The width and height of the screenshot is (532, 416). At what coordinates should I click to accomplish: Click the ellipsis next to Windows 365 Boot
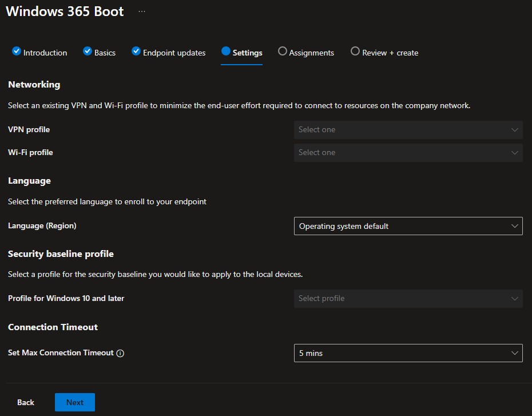[x=142, y=11]
